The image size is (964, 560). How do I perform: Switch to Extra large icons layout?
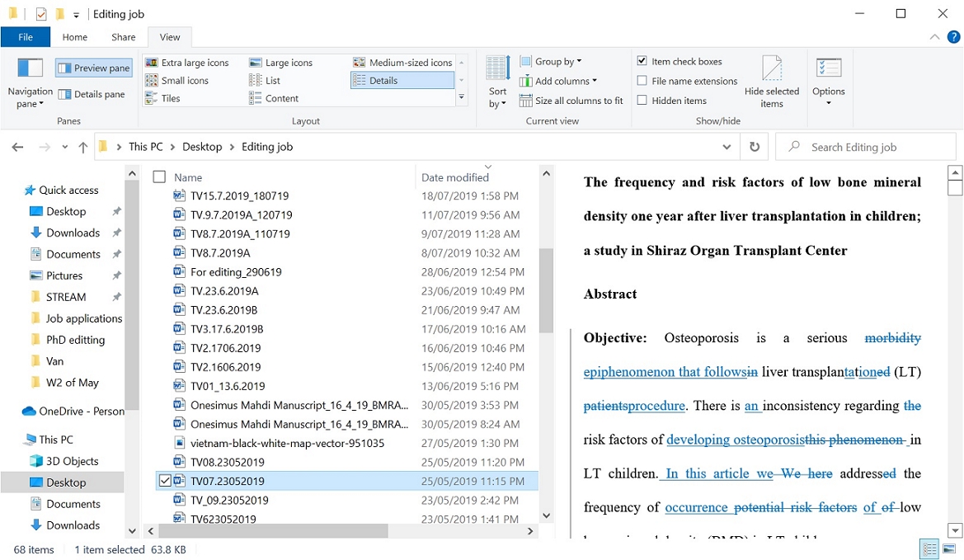pyautogui.click(x=187, y=63)
